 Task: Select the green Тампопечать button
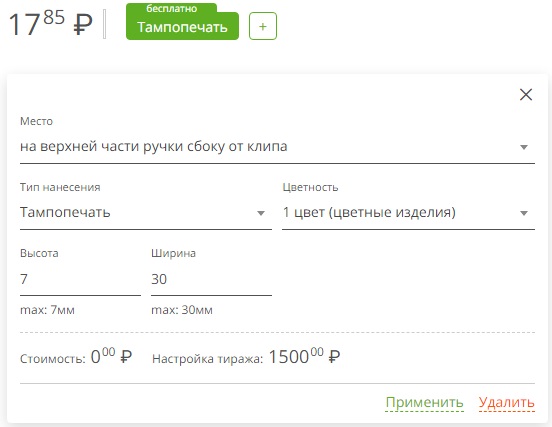click(182, 27)
